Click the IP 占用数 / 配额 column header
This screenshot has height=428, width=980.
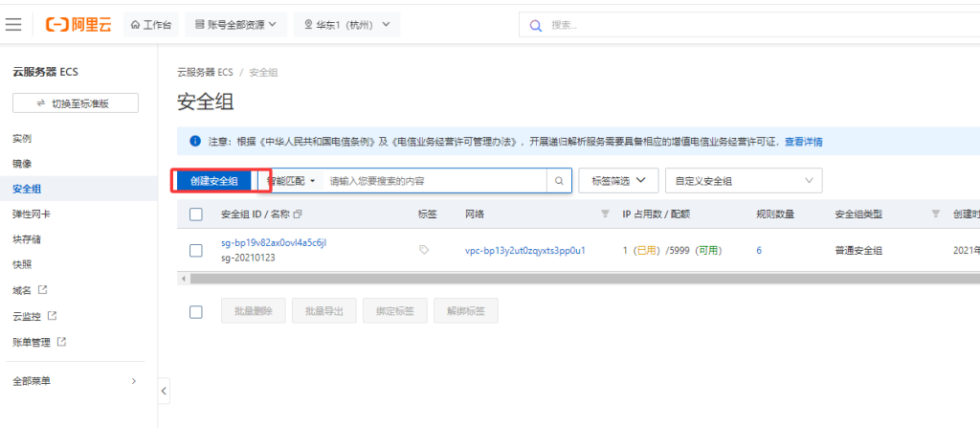pos(656,214)
